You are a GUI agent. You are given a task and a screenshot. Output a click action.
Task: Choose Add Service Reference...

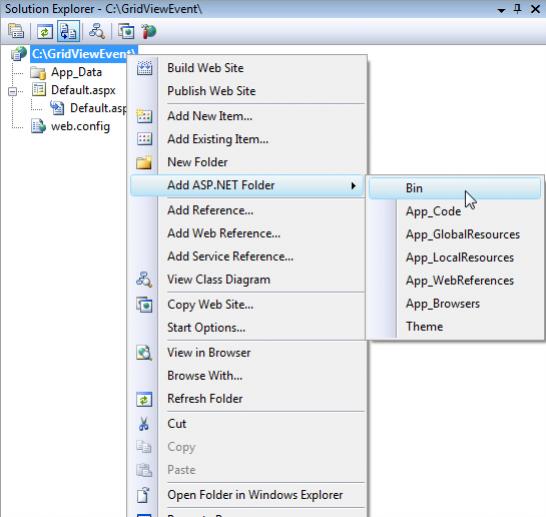(x=230, y=256)
